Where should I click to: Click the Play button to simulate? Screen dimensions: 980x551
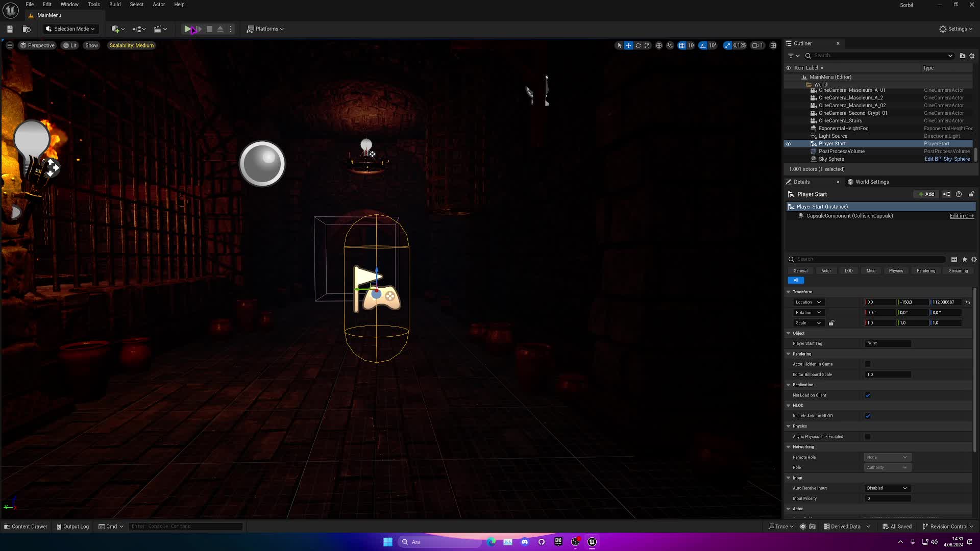click(187, 28)
